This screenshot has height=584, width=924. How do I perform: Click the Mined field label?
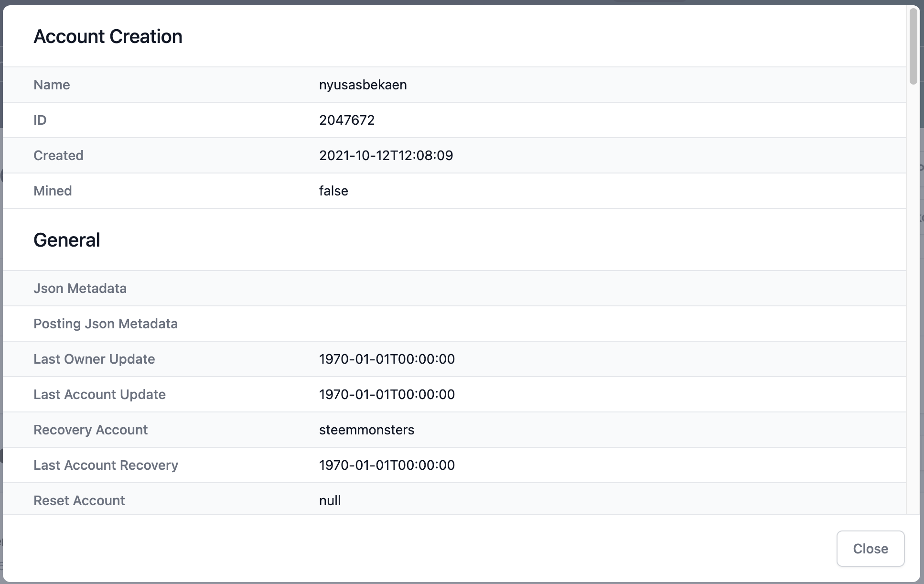pos(53,191)
